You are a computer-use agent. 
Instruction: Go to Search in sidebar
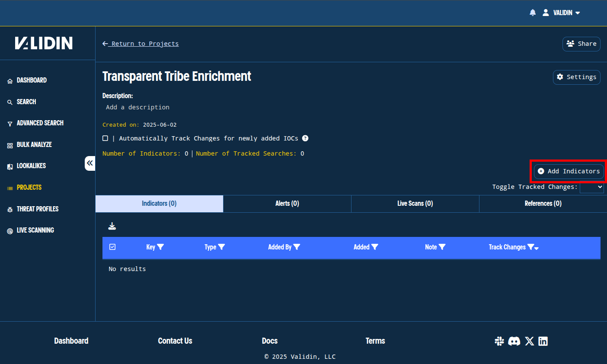pos(22,102)
